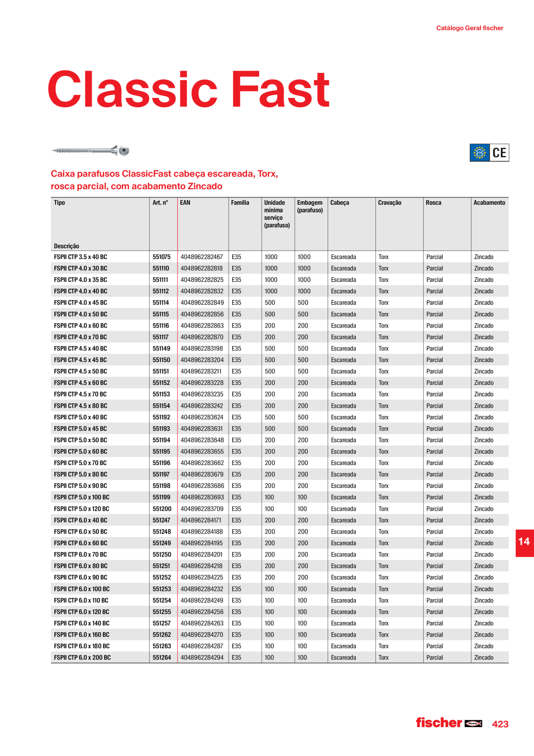
Task: Click EAN 4048962284287
Action: pos(202,646)
